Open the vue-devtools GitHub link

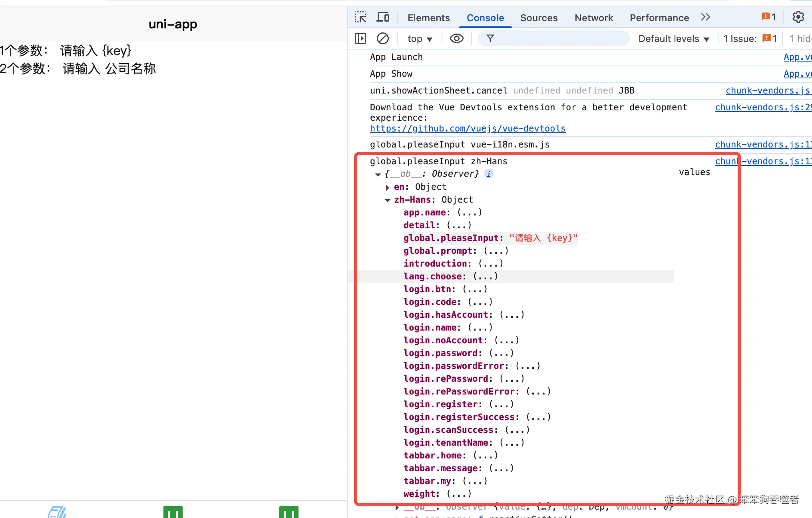click(468, 129)
